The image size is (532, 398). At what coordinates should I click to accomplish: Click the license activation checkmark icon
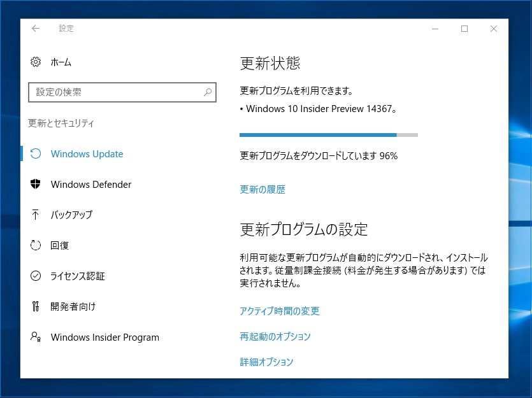point(36,276)
